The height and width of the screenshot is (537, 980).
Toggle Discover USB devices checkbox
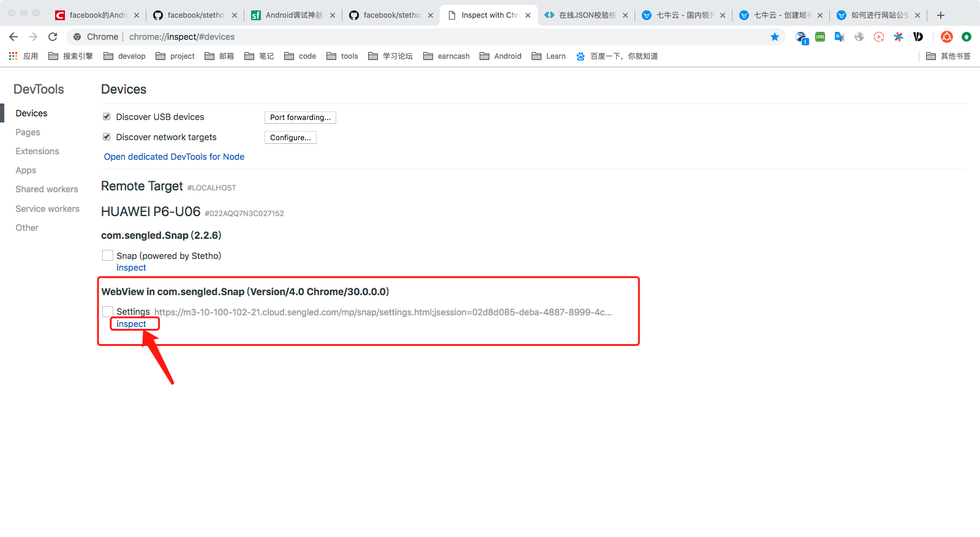pos(107,117)
